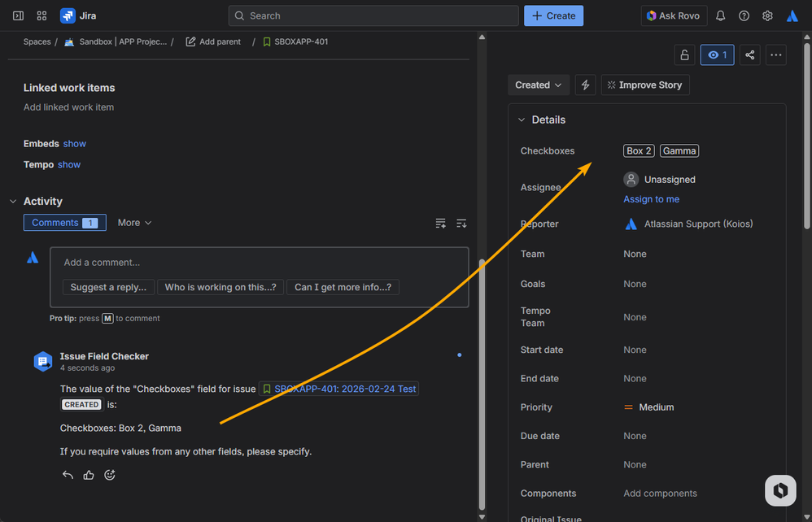Open settings gear icon
Viewport: 812px width, 522px height.
pyautogui.click(x=767, y=16)
